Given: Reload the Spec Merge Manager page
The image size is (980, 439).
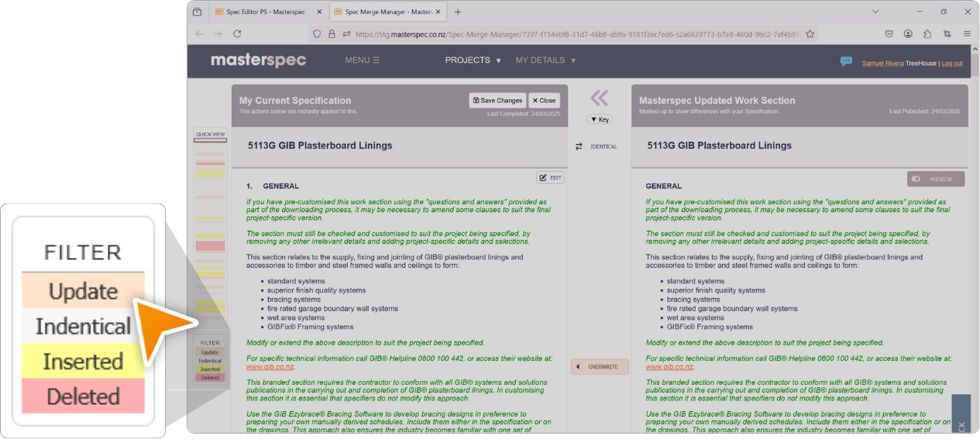Looking at the screenshot, I should coord(237,34).
